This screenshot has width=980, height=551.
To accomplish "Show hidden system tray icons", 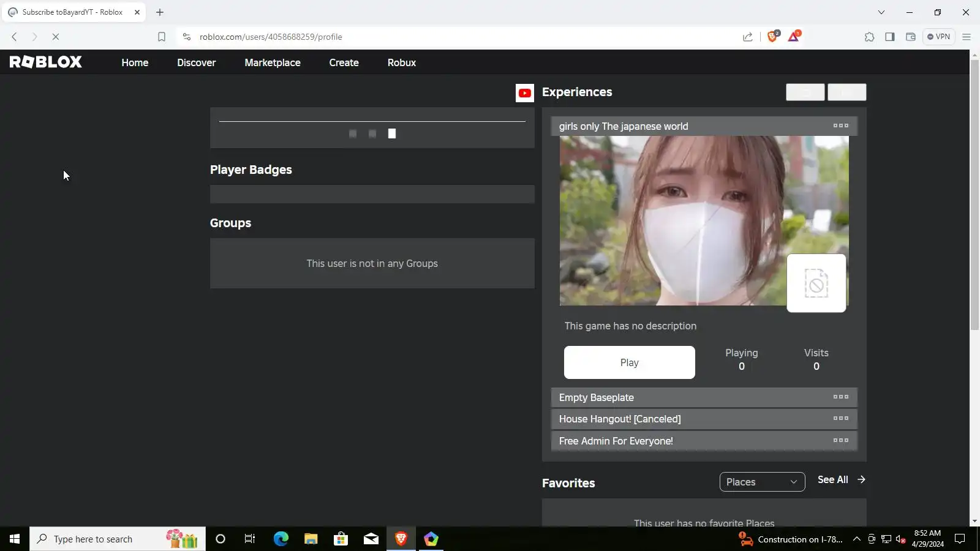I will pyautogui.click(x=857, y=539).
